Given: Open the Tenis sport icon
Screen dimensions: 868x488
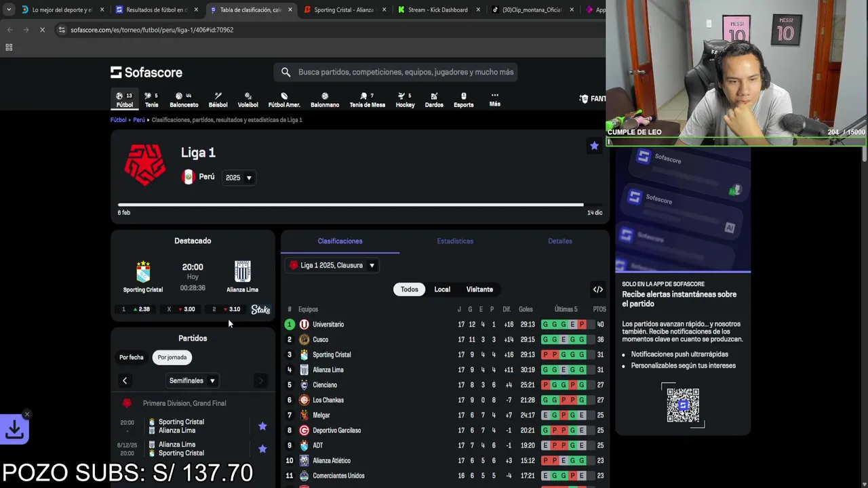Looking at the screenshot, I should (151, 100).
